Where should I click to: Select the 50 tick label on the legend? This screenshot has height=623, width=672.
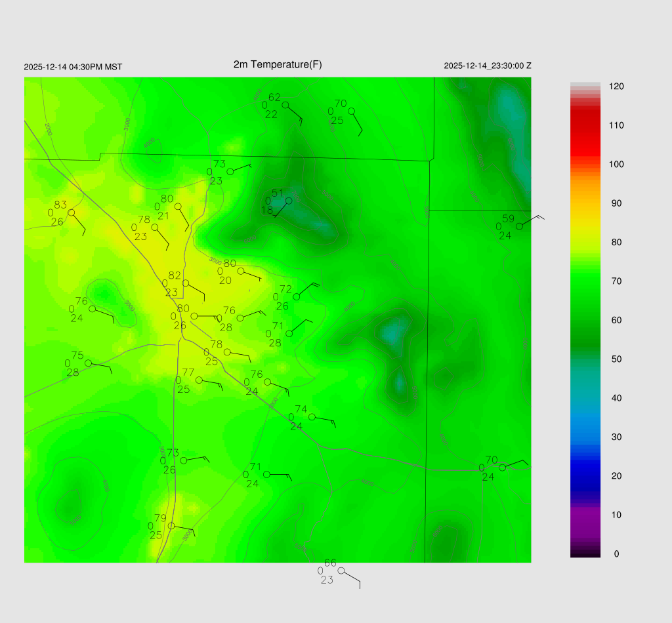point(616,359)
